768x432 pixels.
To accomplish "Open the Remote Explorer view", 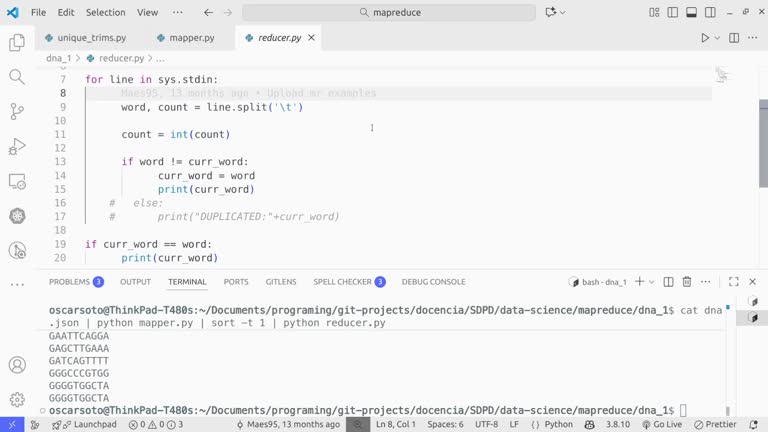I will 17,181.
